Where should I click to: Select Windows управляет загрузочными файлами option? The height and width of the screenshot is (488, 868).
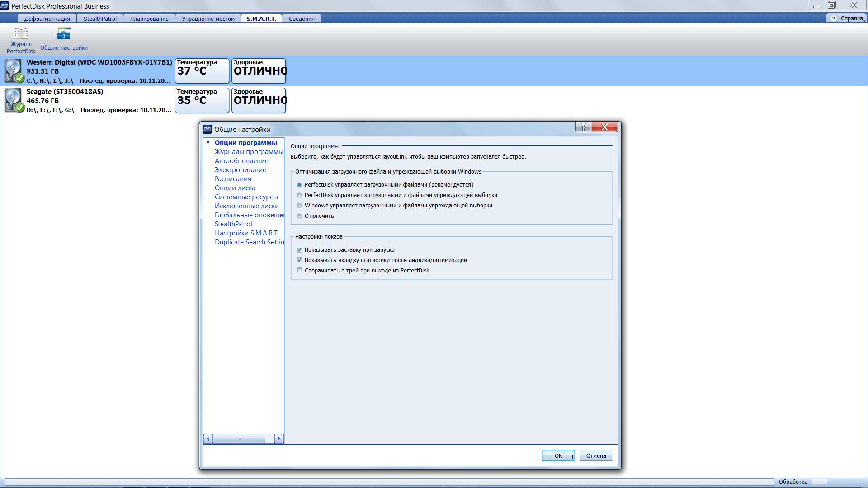[x=299, y=205]
